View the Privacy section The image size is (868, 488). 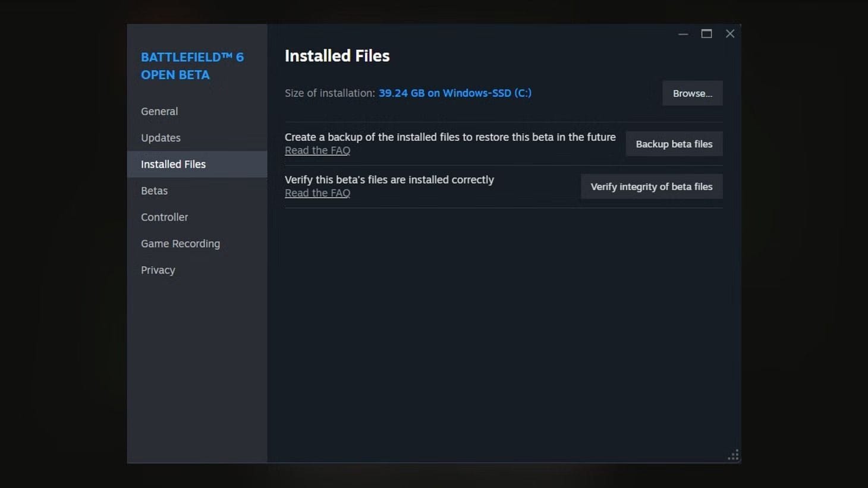158,270
